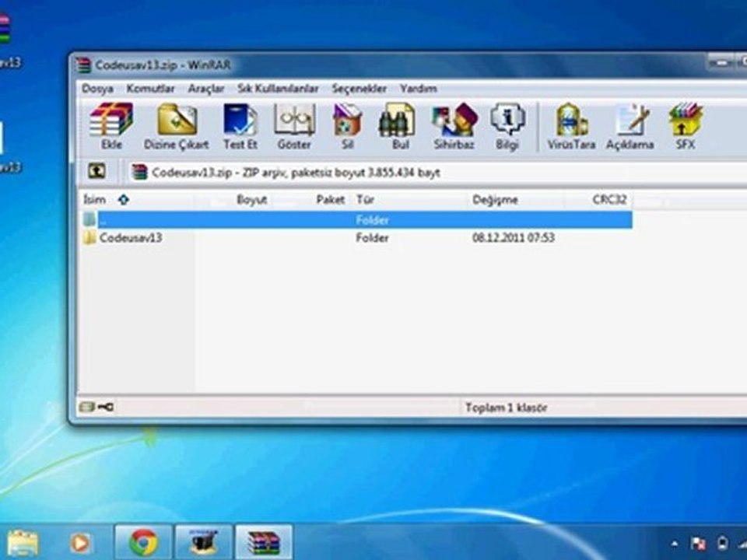
Task: Go up one folder level button
Action: [x=96, y=171]
